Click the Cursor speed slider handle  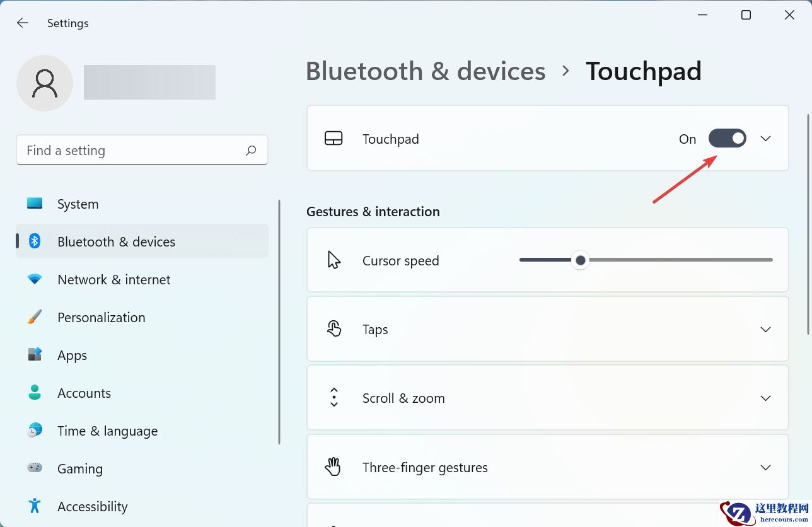pos(580,260)
